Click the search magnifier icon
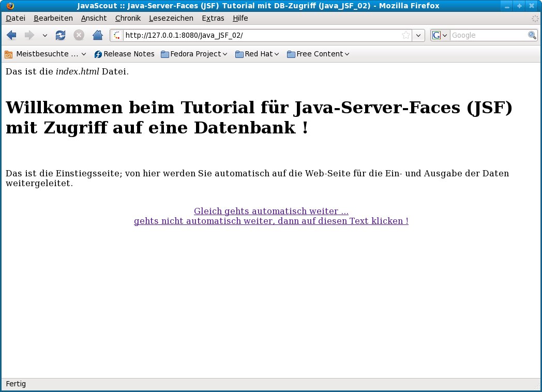 532,35
